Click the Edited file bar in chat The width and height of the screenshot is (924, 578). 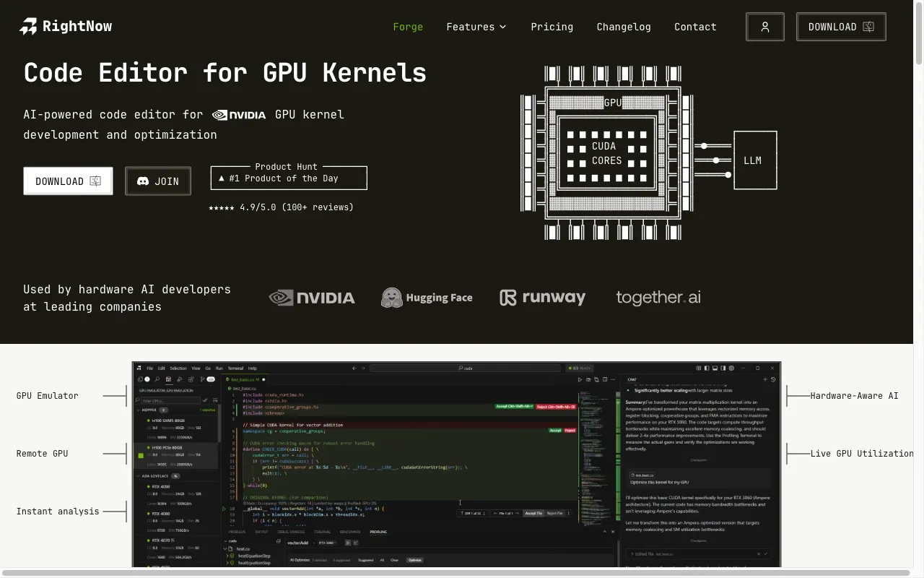699,554
